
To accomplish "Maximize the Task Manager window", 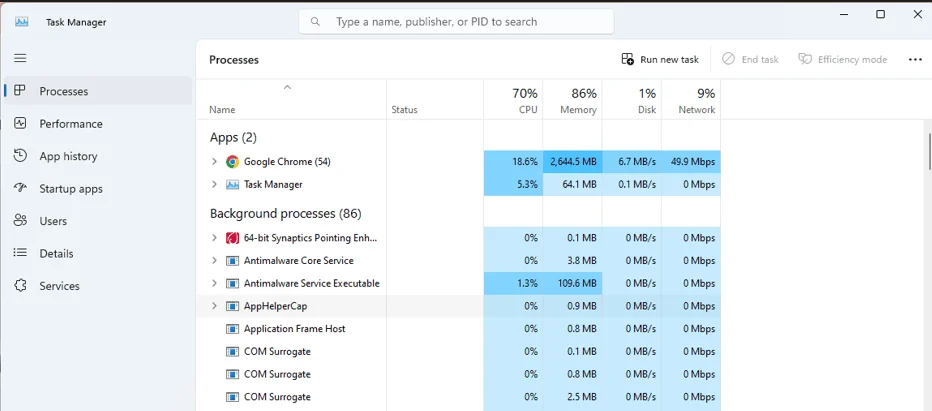I will [881, 14].
